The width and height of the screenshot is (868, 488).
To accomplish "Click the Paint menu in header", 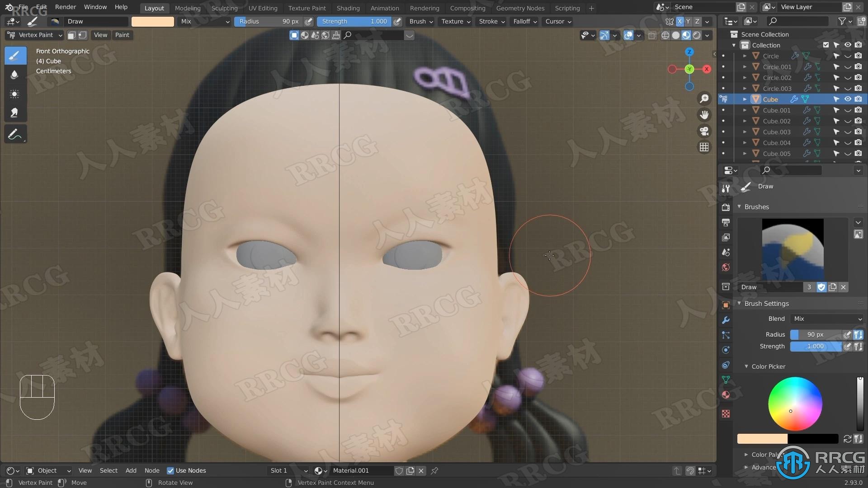I will [122, 34].
